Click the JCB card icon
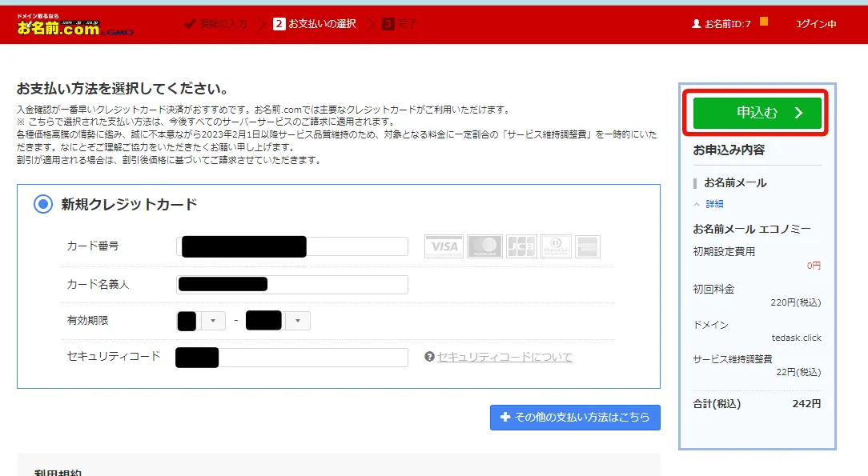 click(520, 246)
